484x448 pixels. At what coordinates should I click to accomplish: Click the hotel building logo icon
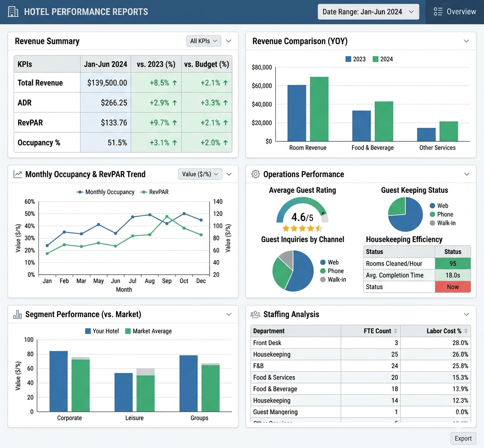pos(13,12)
